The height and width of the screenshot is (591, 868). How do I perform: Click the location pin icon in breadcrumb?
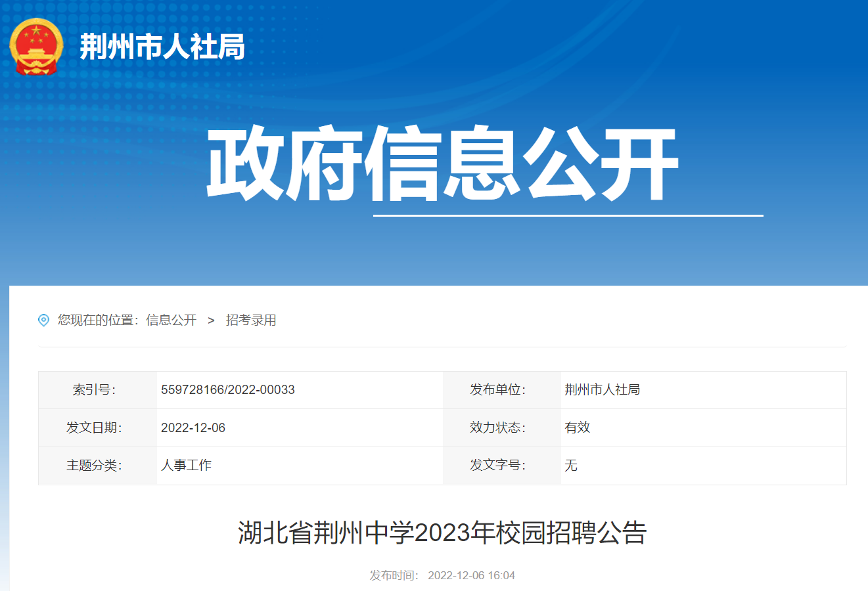click(x=44, y=320)
